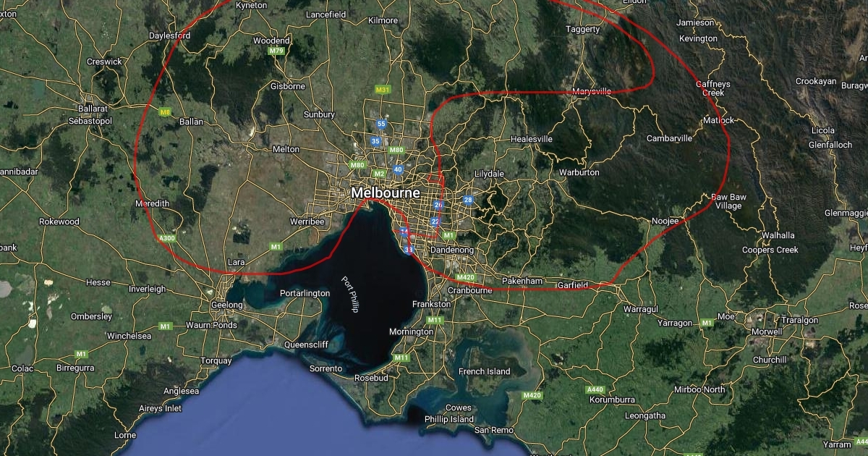Viewport: 868px width, 456px height.
Task: Click the Torquay place label
Action: tap(216, 360)
